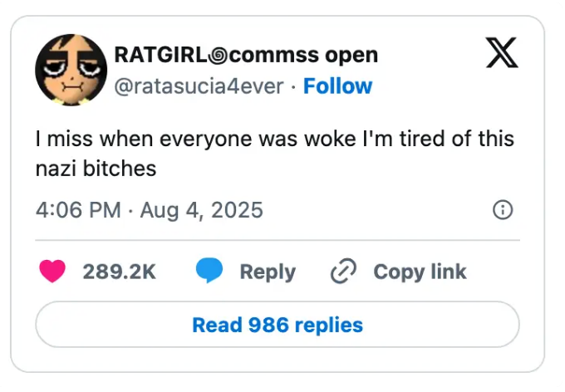Click the tweet's second line "nazi bitches"
The image size is (565, 392).
pos(96,169)
